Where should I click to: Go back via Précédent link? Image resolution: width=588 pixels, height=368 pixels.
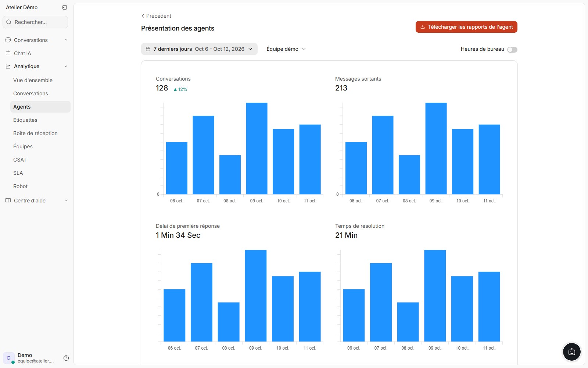(156, 16)
